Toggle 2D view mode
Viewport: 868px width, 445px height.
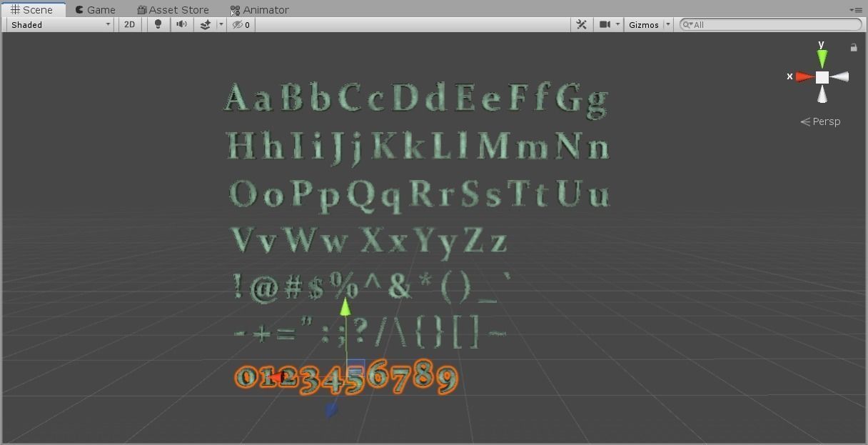pos(129,24)
